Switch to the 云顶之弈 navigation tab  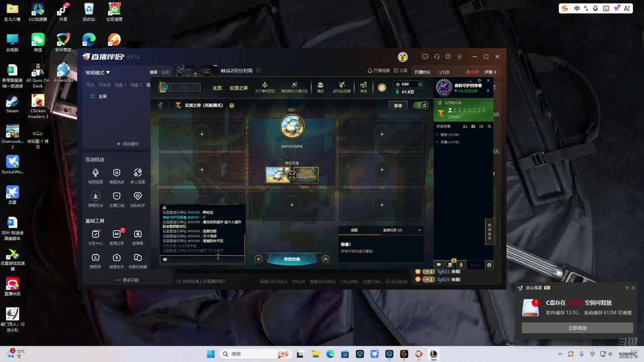(x=238, y=88)
